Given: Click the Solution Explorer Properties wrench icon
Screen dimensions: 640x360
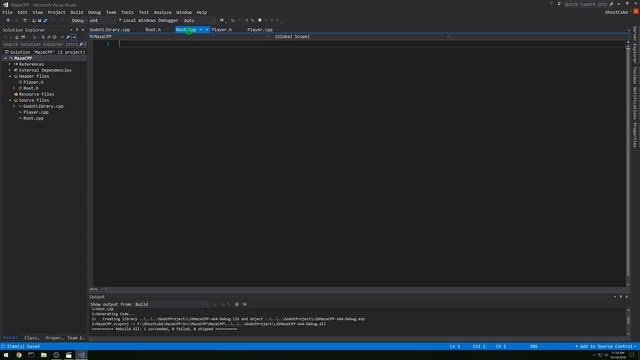Looking at the screenshot, I should pos(68,37).
